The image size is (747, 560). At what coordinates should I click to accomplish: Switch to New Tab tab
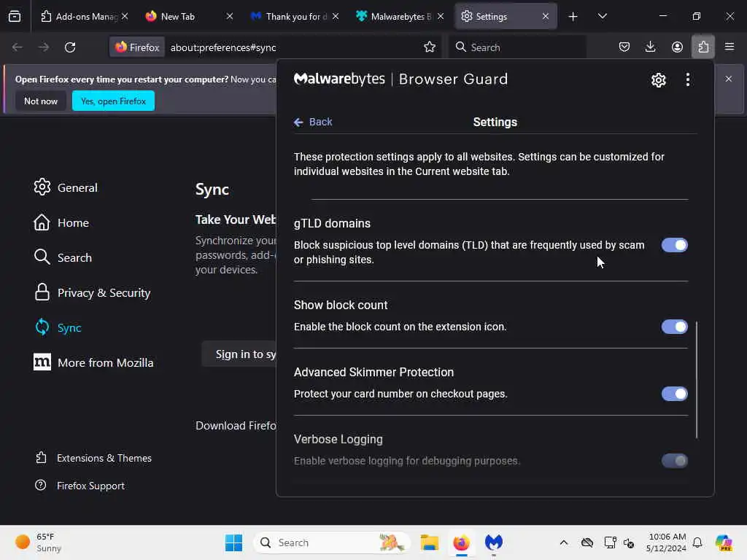189,16
